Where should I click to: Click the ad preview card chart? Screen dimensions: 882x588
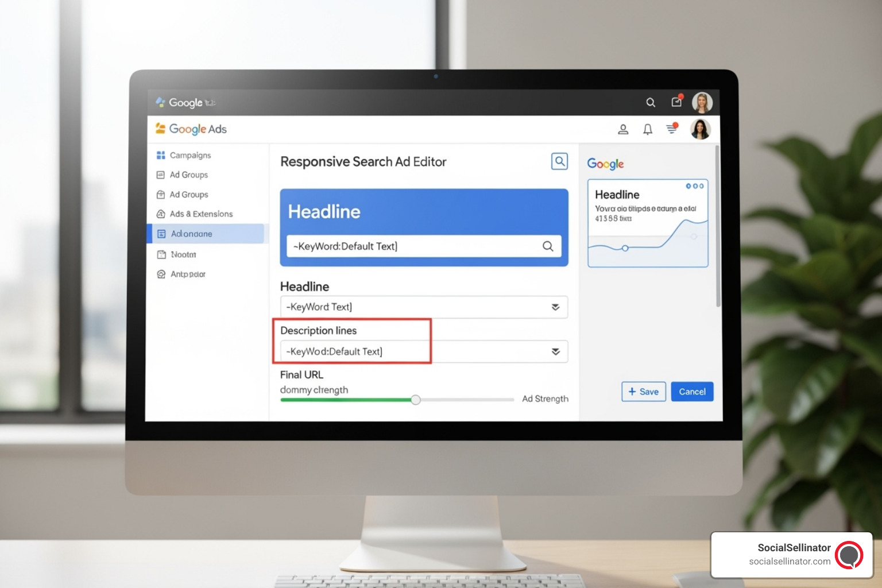[648, 243]
